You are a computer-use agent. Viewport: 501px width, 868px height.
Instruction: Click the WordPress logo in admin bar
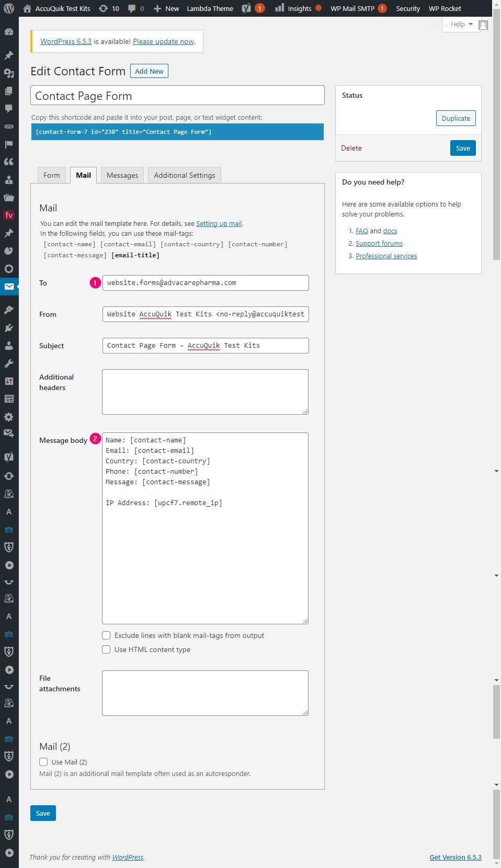coord(9,8)
